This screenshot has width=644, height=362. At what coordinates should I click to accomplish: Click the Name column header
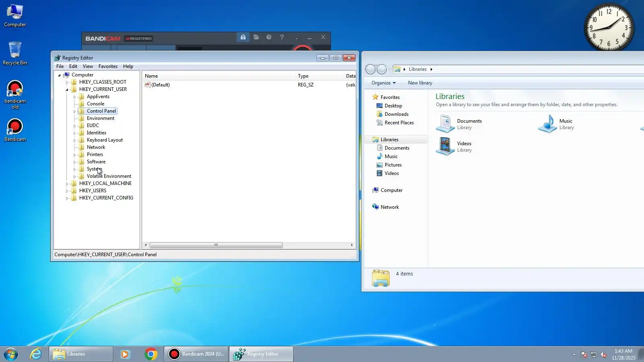(219, 76)
